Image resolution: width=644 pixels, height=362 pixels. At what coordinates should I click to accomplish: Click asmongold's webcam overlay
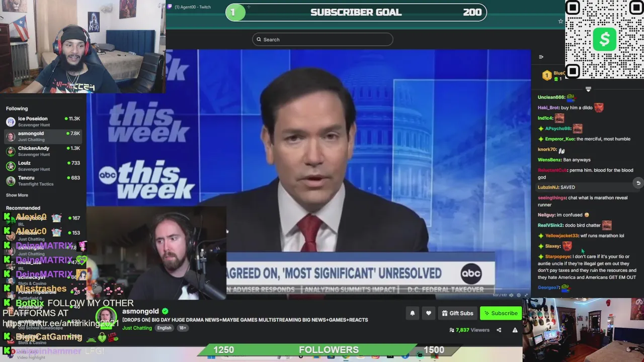[156, 253]
